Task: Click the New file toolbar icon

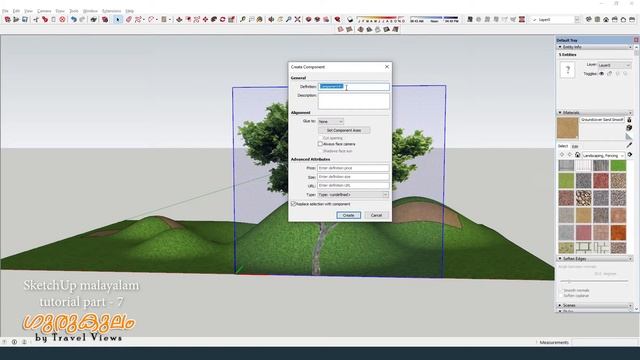Action: click(7, 19)
